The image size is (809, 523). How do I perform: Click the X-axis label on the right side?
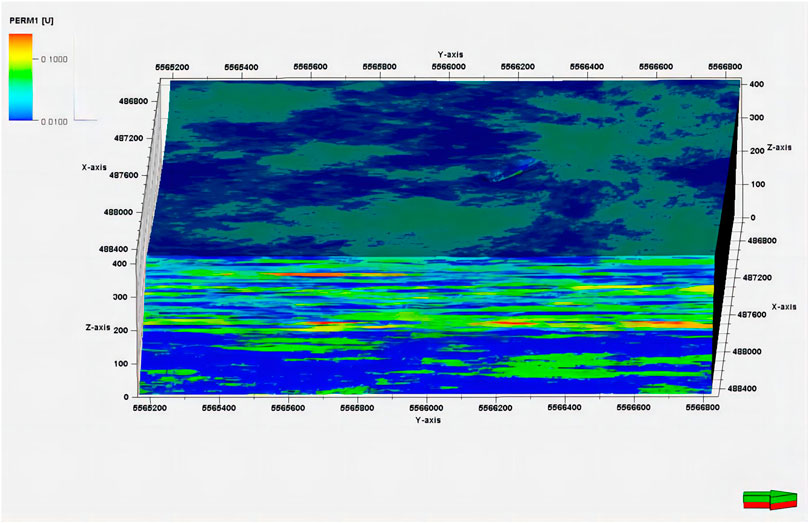(784, 306)
